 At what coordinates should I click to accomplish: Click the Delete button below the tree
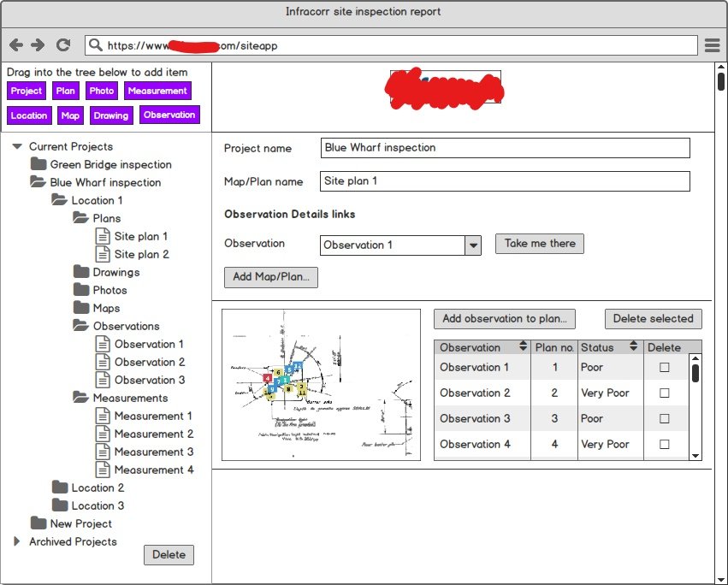pyautogui.click(x=169, y=555)
